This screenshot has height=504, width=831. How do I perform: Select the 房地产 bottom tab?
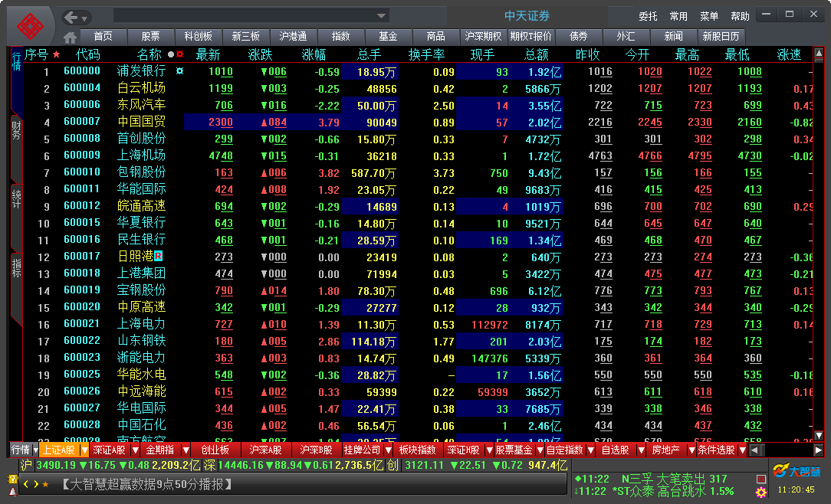click(x=665, y=450)
